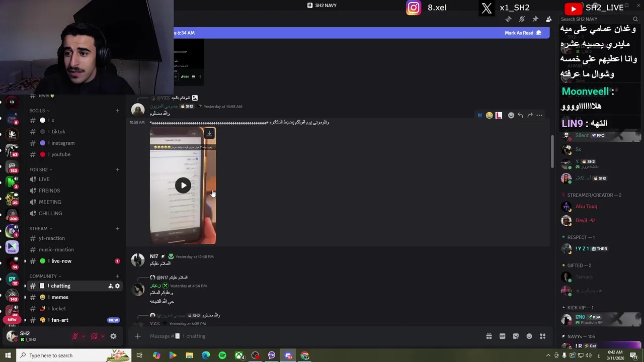This screenshot has height=362, width=644.
Task: Open N17 user name in chat
Action: 154,256
